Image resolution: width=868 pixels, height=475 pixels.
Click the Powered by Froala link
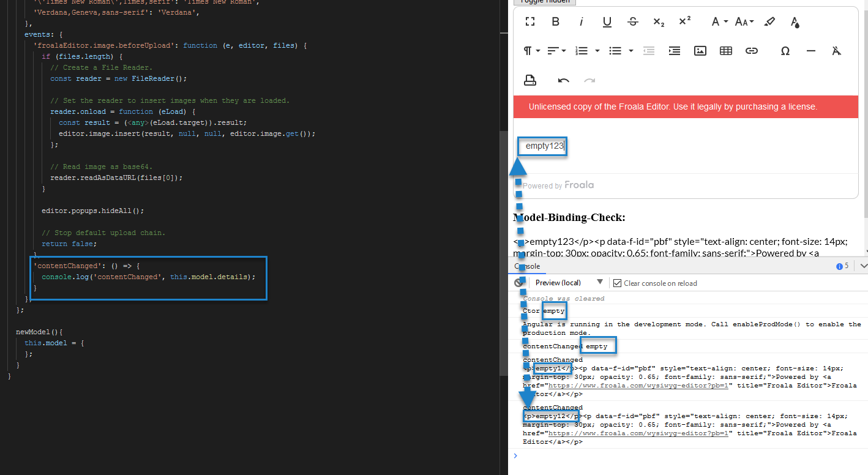click(558, 185)
